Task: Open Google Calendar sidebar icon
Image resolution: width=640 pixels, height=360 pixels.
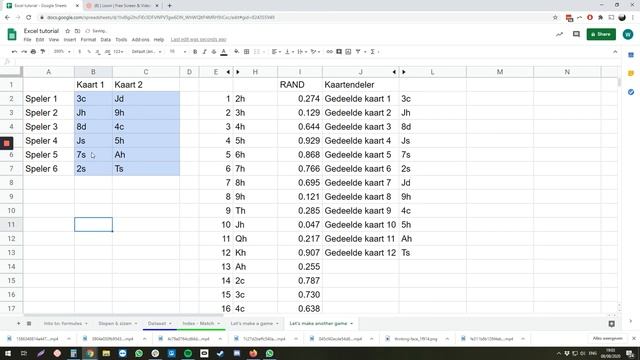Action: pyautogui.click(x=631, y=55)
